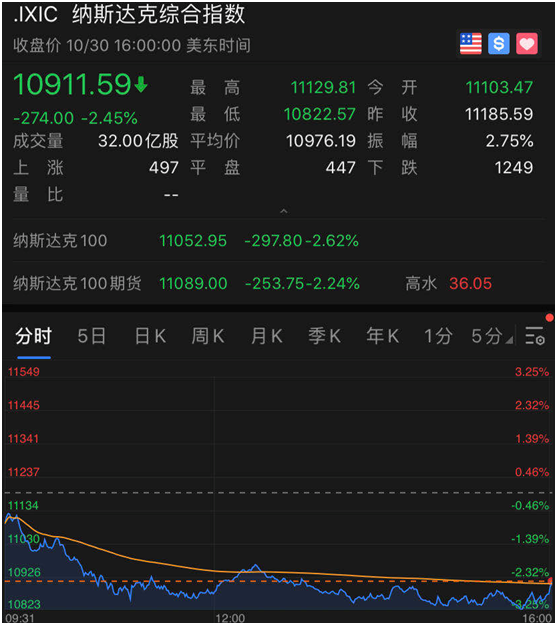Tap the change value -274.00
The width and height of the screenshot is (557, 625).
43,118
